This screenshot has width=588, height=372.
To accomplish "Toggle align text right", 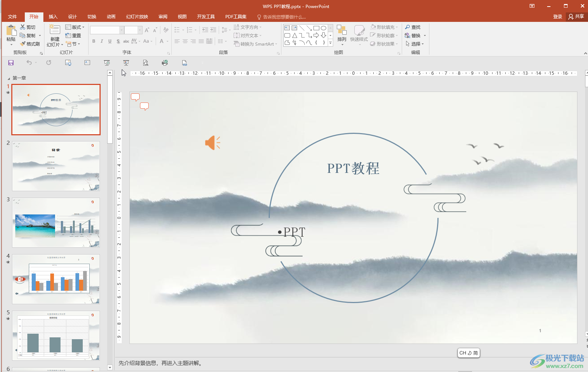I will [193, 41].
